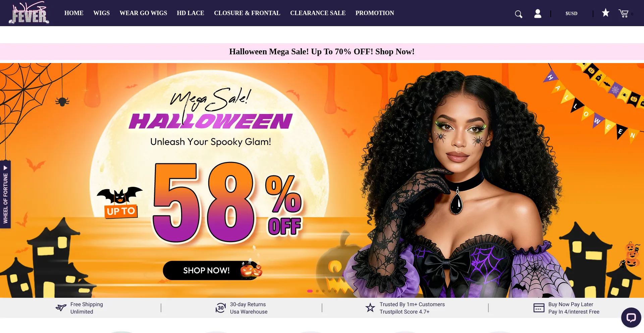The image size is (644, 333).
Task: Click the Wig Fever logo
Action: tap(29, 13)
